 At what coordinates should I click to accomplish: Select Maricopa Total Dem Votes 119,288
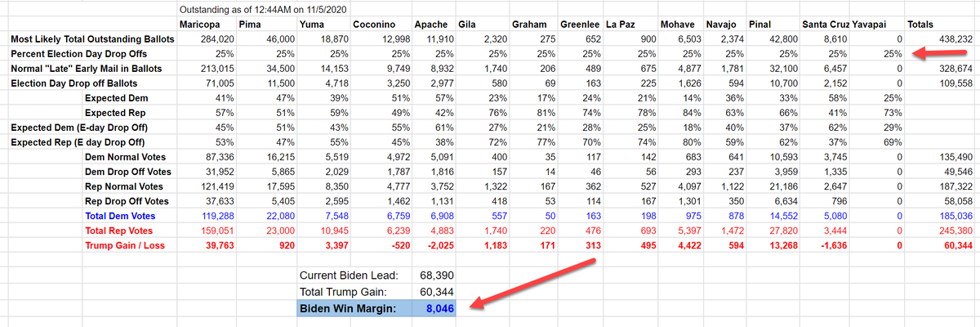pyautogui.click(x=216, y=216)
